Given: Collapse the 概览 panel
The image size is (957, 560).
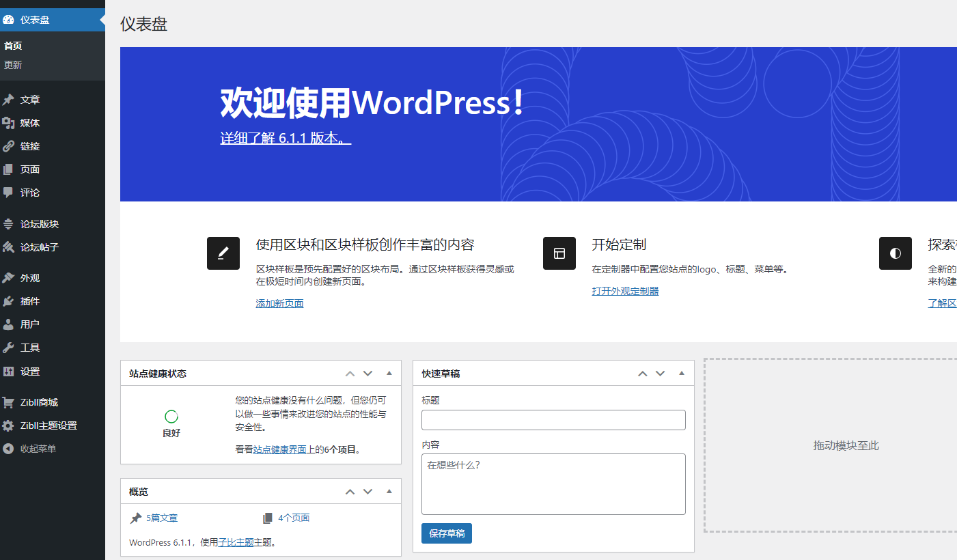Looking at the screenshot, I should point(389,492).
